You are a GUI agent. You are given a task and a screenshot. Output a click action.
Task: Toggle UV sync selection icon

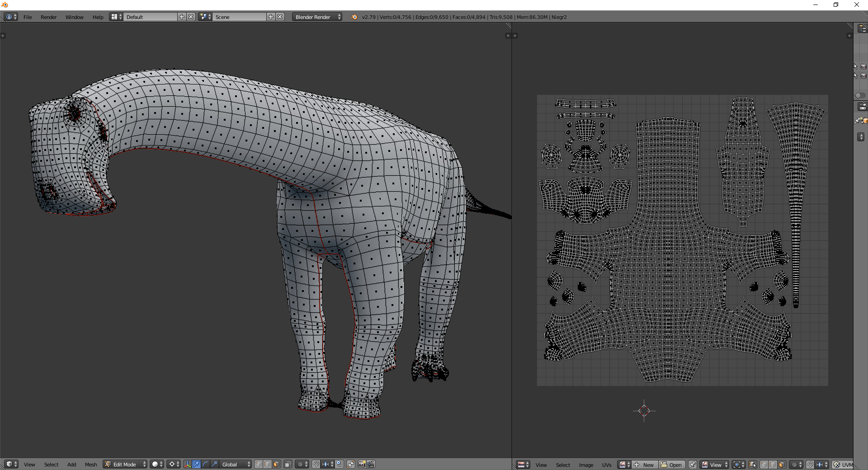[752, 465]
